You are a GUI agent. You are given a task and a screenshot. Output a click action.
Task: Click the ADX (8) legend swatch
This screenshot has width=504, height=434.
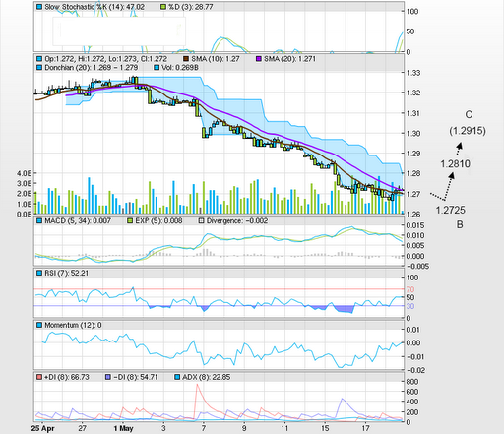177,377
